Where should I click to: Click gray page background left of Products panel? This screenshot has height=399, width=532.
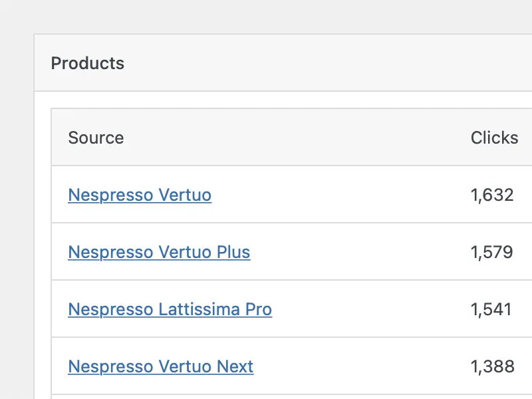pyautogui.click(x=17, y=217)
